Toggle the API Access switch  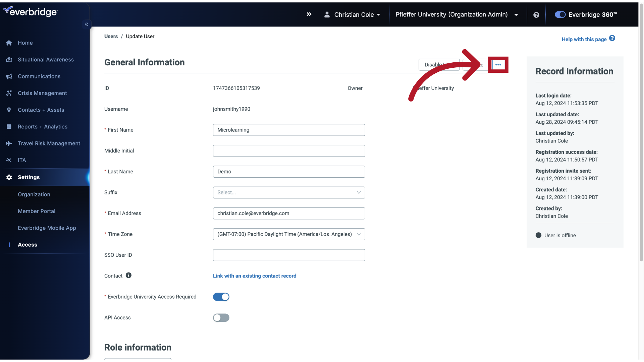[x=221, y=317]
